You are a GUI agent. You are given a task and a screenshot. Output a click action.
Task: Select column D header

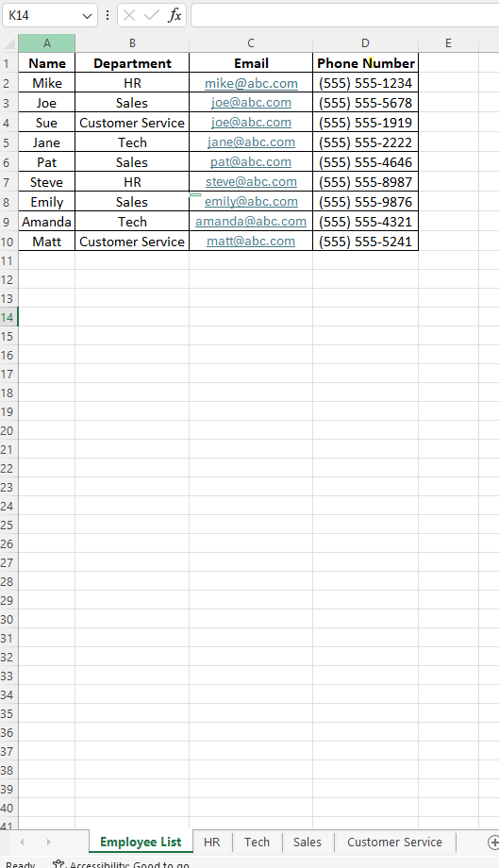coord(365,43)
